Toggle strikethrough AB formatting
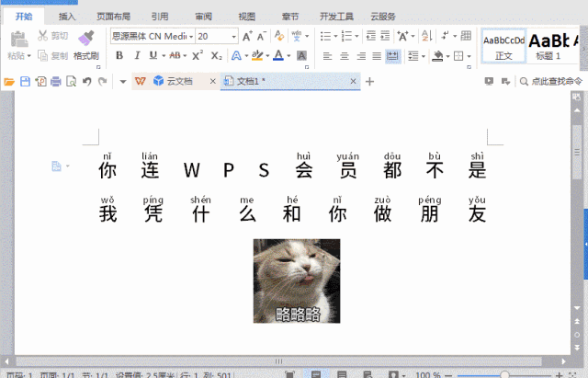 [x=175, y=55]
